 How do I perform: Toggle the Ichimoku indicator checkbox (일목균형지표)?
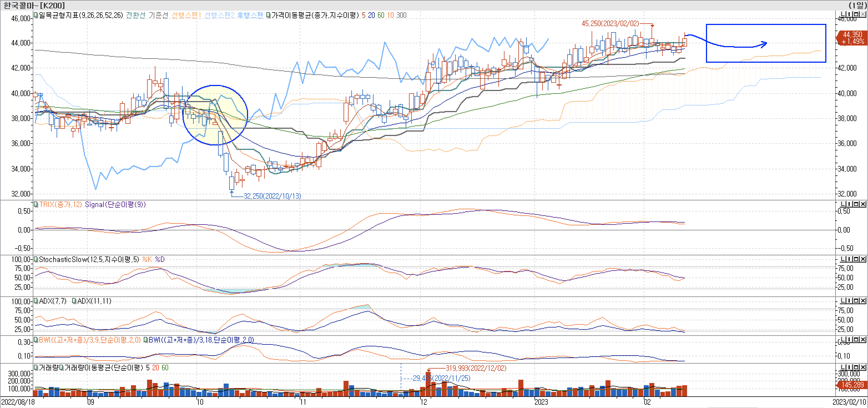click(x=36, y=15)
